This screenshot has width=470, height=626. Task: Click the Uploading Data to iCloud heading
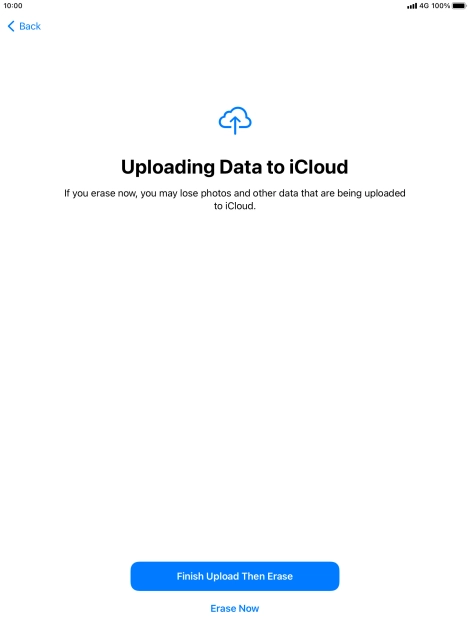coord(235,167)
